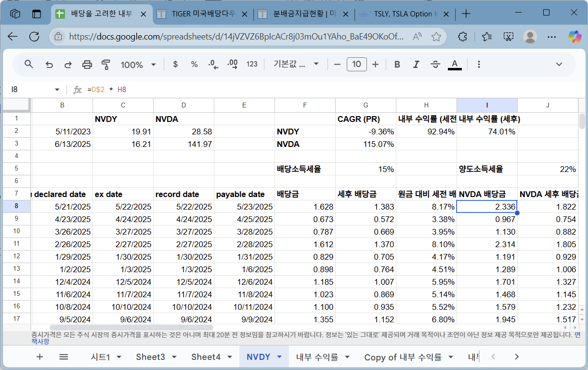Open browser favorites list icon

(x=487, y=37)
